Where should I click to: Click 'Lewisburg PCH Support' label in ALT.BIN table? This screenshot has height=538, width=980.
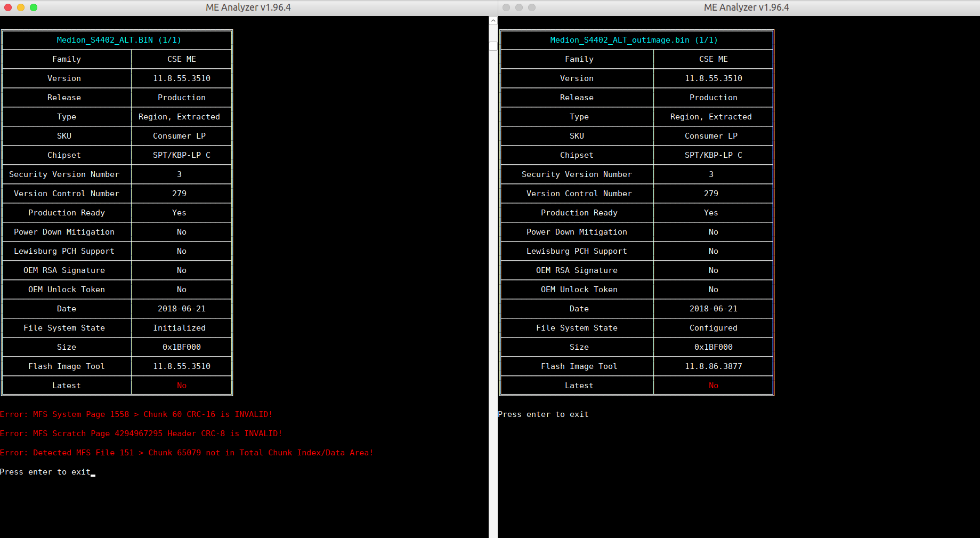click(x=64, y=251)
